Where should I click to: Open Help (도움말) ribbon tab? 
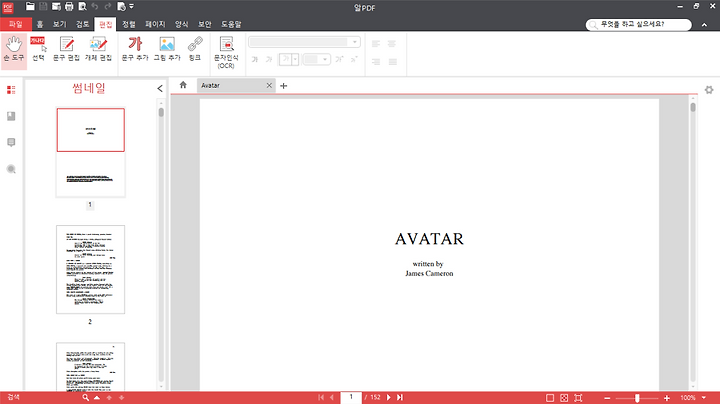[x=231, y=24]
